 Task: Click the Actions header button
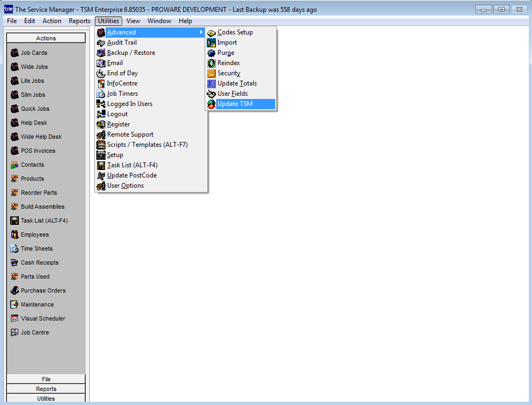tap(46, 38)
